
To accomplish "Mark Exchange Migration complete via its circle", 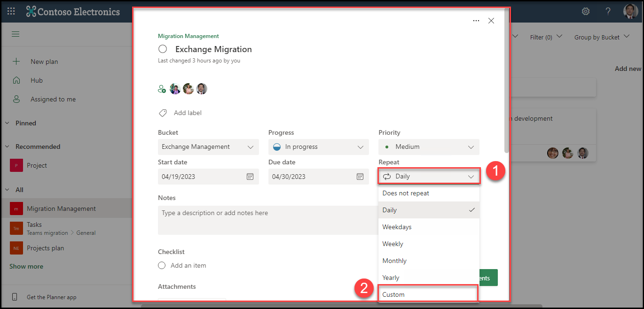I will point(162,49).
